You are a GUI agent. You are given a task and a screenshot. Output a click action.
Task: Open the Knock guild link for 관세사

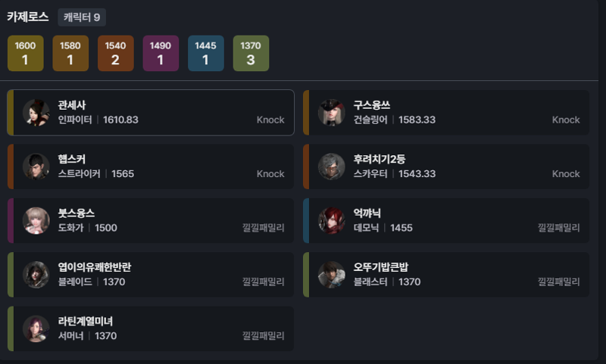click(x=270, y=120)
